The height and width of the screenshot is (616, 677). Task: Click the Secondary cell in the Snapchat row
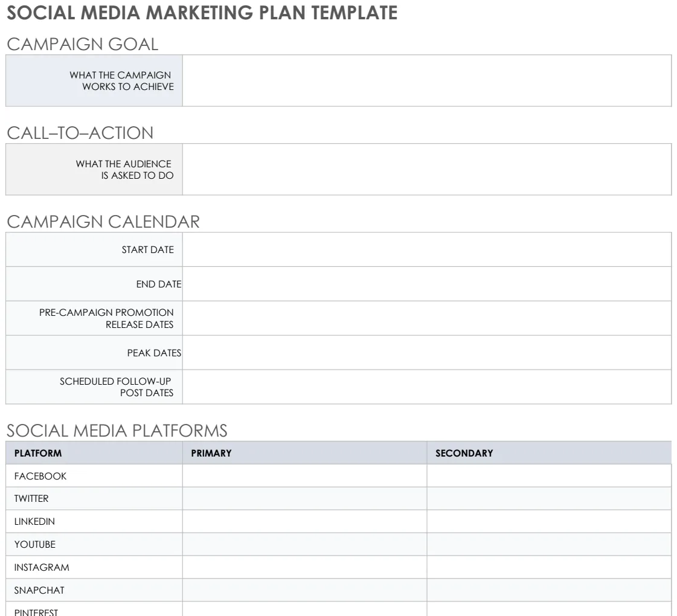(x=549, y=590)
